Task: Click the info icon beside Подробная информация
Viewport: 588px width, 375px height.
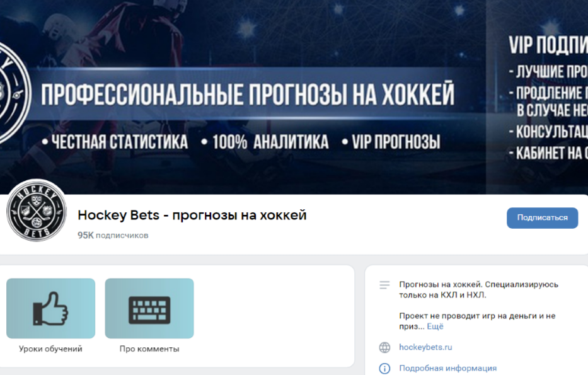Action: pyautogui.click(x=384, y=368)
